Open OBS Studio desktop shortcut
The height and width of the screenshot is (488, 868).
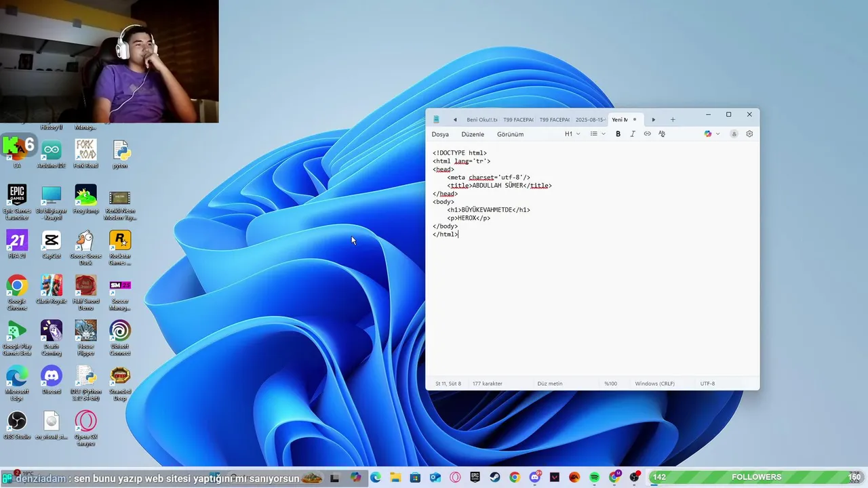tap(17, 426)
